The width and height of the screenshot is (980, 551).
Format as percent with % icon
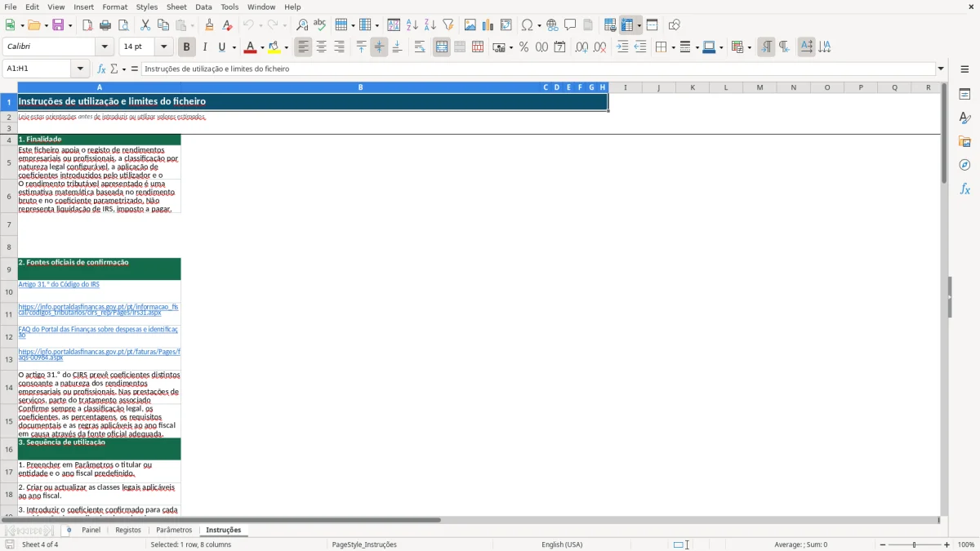pos(524,47)
